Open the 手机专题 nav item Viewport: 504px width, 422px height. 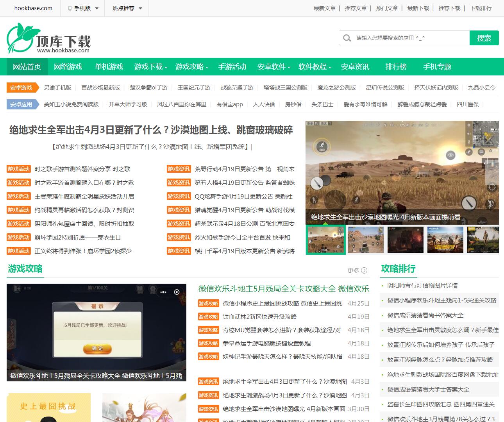[437, 67]
